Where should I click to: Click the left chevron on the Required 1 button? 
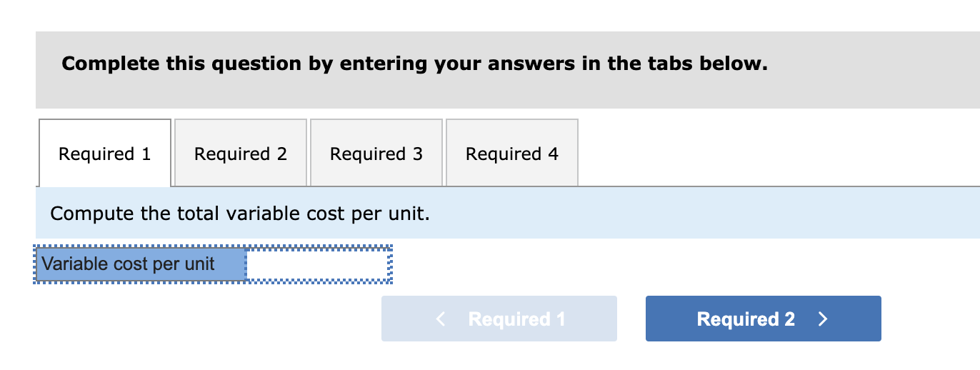tap(442, 319)
